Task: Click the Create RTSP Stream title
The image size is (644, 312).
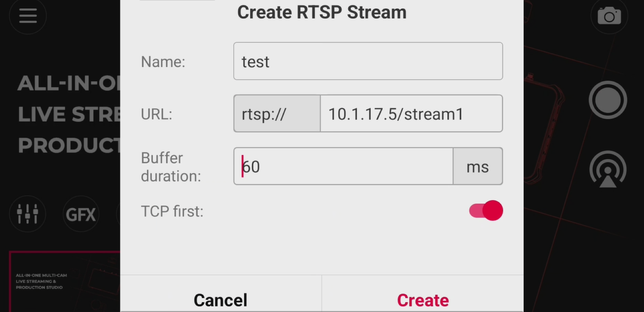Action: click(322, 12)
